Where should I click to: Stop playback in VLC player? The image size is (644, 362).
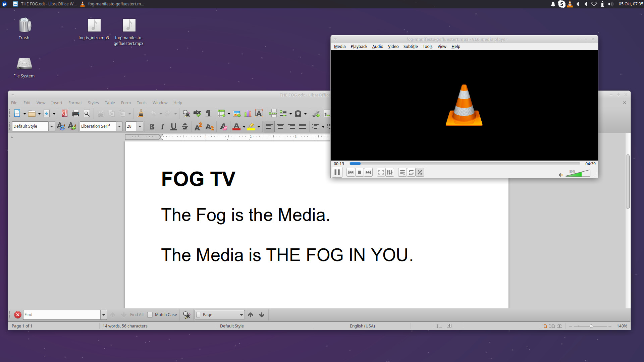tap(360, 172)
